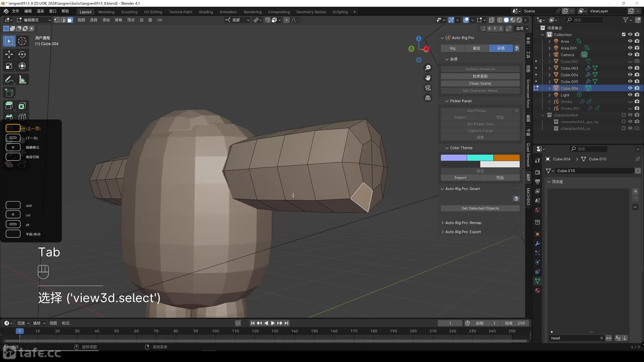The width and height of the screenshot is (644, 362).
Task: Activate the Rotate tool
Action: tap(22, 54)
